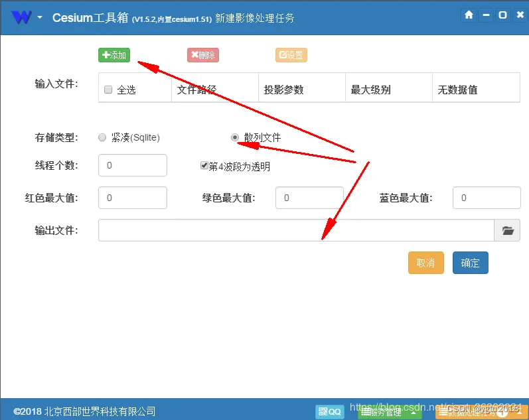This screenshot has height=420, width=529.
Task: Open the 服务管理 service management menu
Action: point(381,412)
